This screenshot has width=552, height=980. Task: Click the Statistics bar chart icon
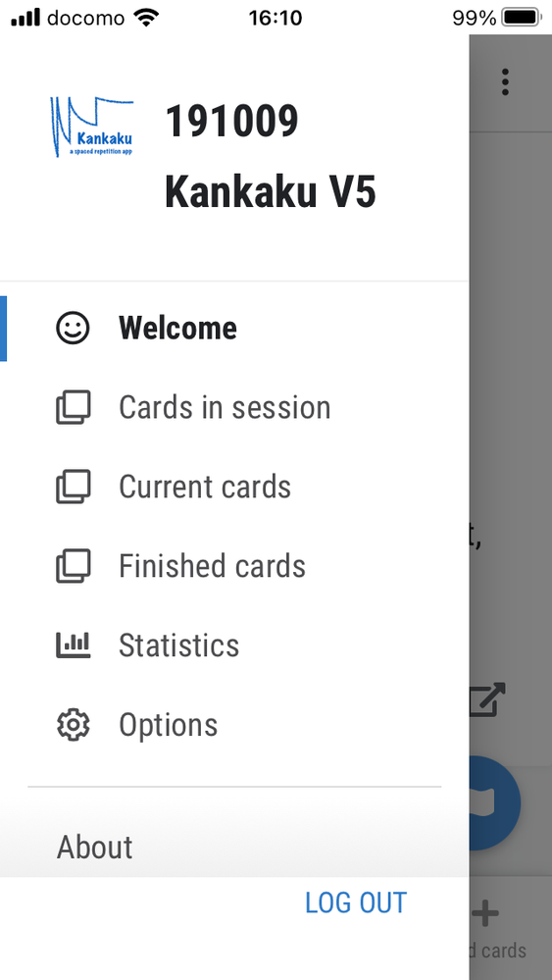pyautogui.click(x=74, y=645)
